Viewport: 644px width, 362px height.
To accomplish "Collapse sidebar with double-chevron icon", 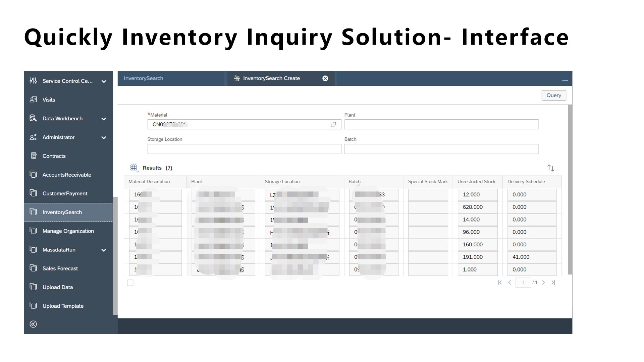I will click(33, 324).
